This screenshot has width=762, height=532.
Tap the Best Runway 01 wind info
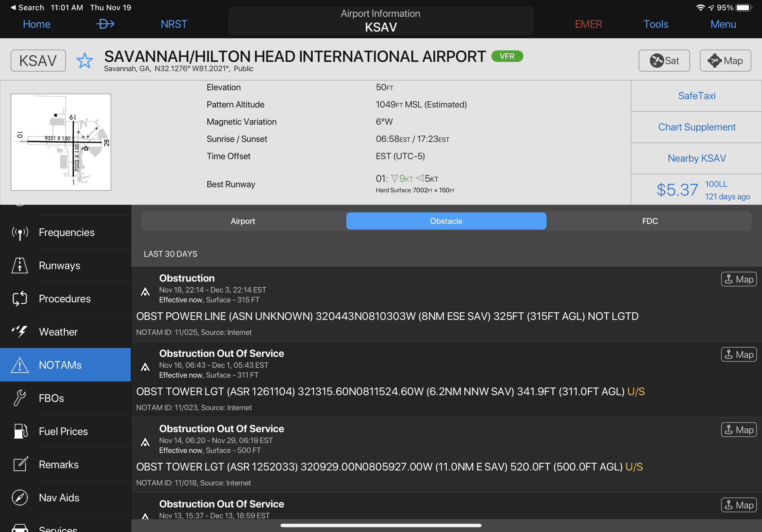415,184
